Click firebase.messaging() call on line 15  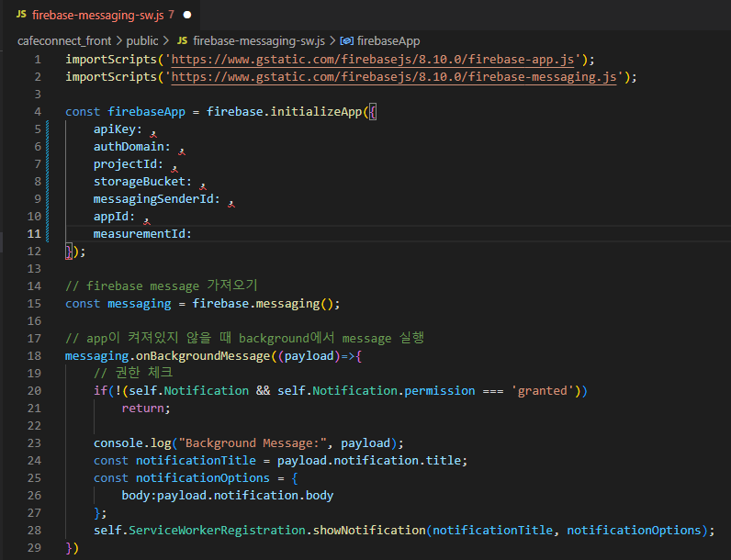coord(263,304)
